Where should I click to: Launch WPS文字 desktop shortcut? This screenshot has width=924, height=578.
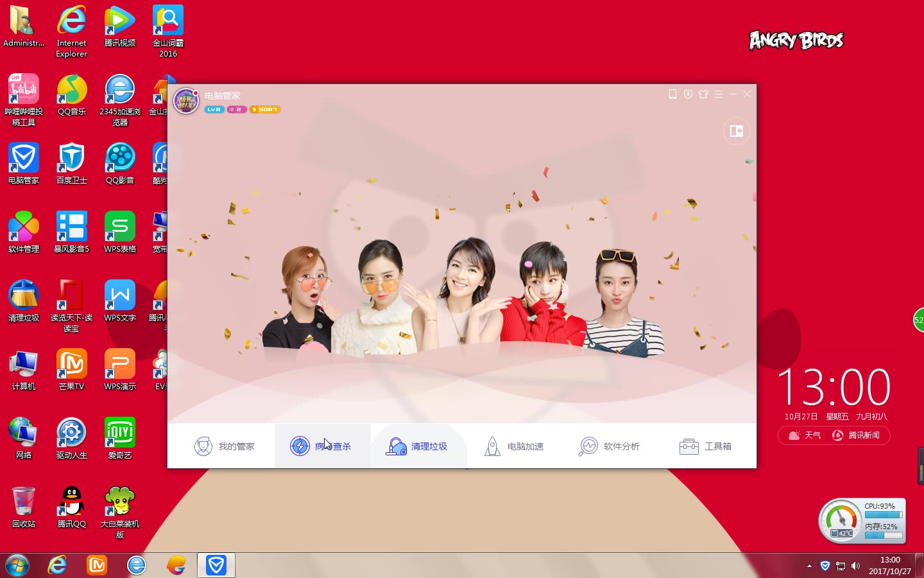click(120, 301)
